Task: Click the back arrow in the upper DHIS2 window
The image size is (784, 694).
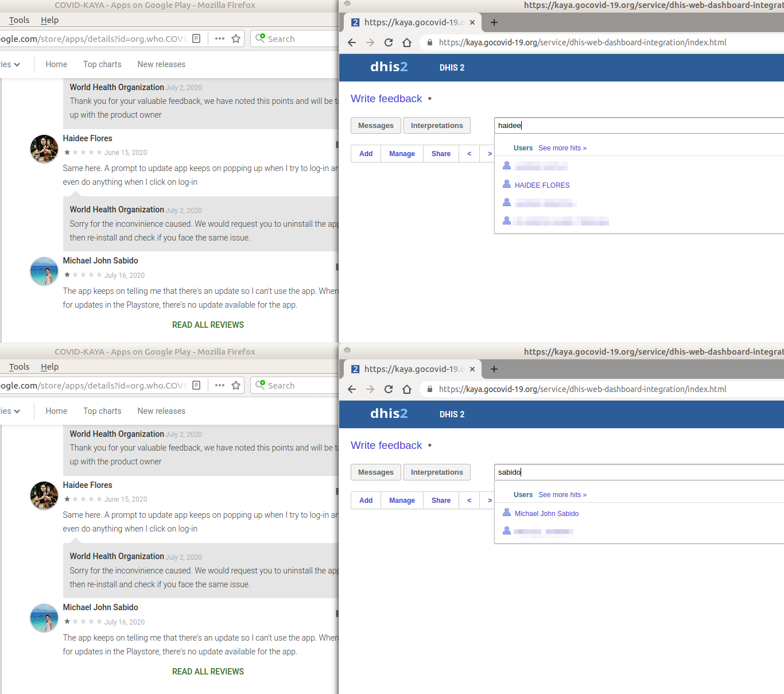Action: click(x=351, y=42)
